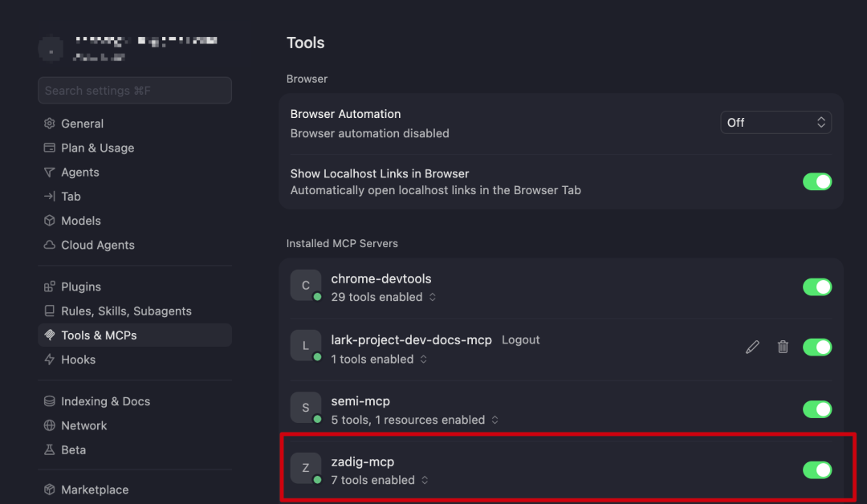The width and height of the screenshot is (867, 504).
Task: Open General settings via gear icon
Action: (49, 124)
